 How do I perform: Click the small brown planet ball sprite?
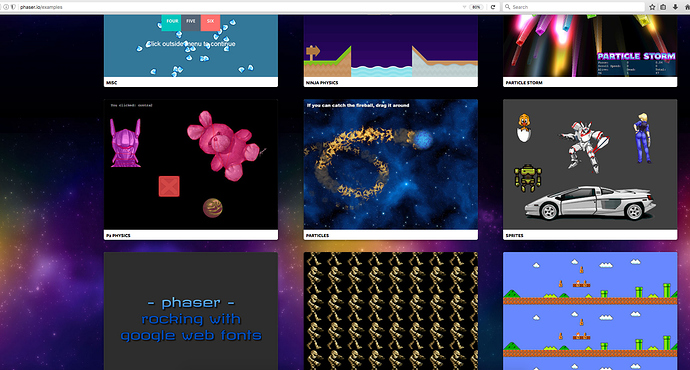[213, 208]
